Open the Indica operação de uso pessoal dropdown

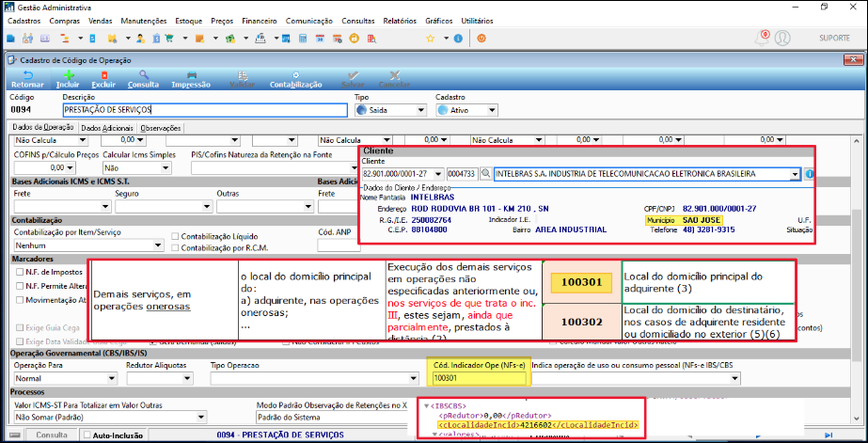click(636, 379)
